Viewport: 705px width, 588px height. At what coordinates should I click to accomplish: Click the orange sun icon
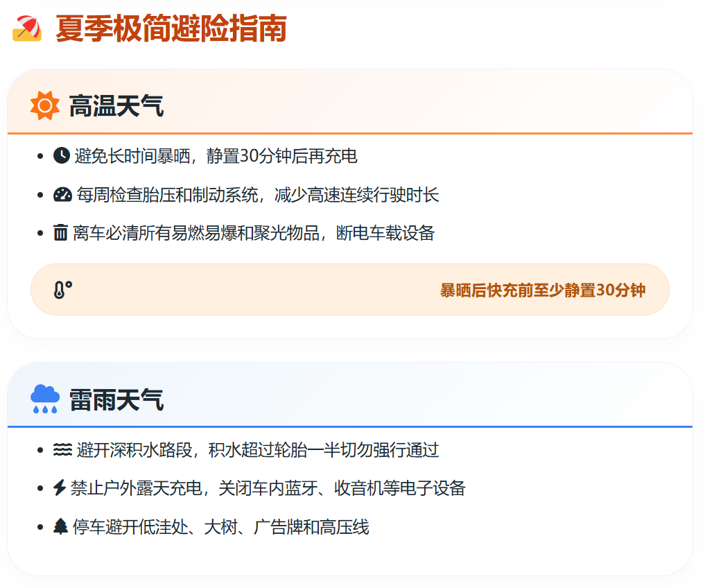(x=44, y=105)
